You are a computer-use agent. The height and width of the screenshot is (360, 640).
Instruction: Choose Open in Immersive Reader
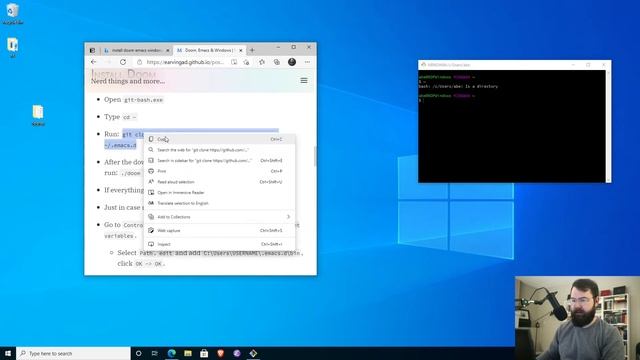(219, 192)
